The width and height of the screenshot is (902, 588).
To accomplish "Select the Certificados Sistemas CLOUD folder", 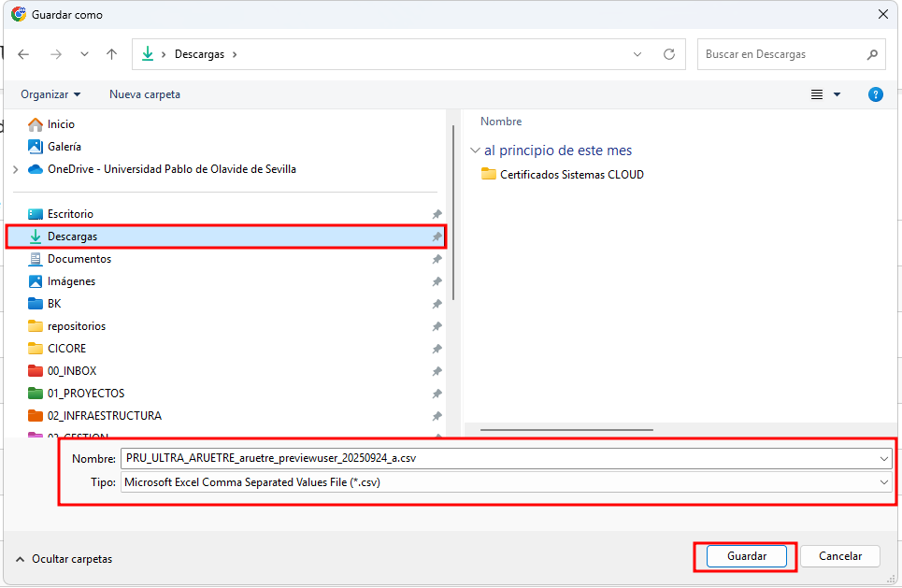I will 571,174.
